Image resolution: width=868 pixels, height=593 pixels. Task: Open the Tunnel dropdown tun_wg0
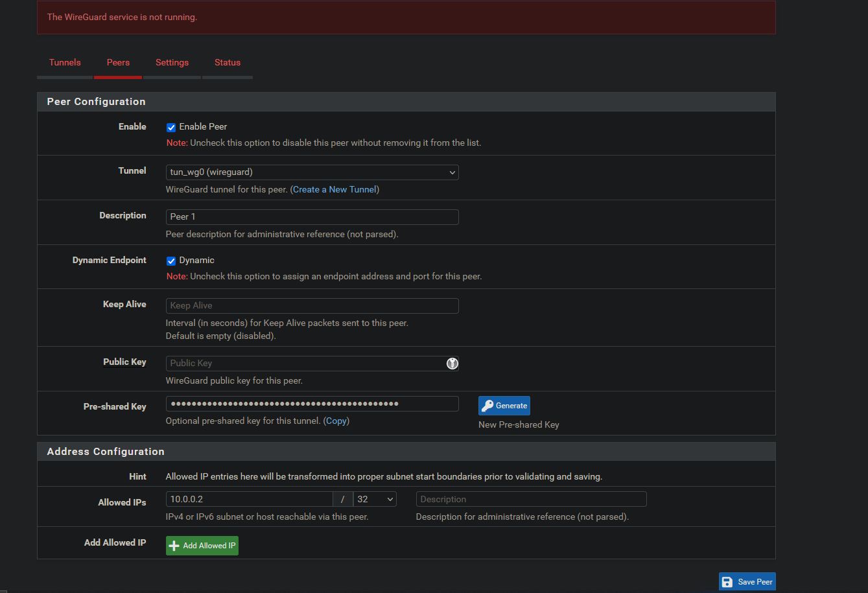click(x=312, y=172)
